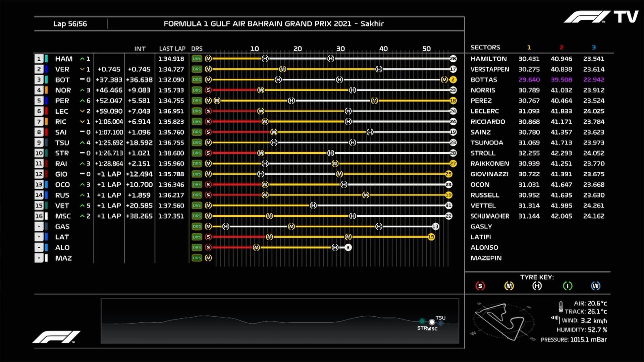Click Norris's starting soft tyre marker

tap(208, 90)
